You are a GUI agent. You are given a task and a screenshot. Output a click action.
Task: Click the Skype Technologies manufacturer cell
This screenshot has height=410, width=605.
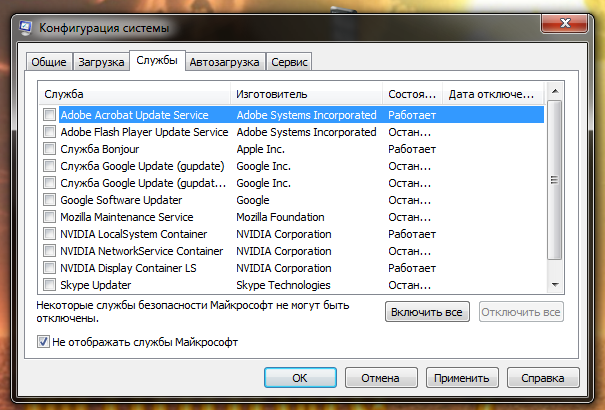(284, 285)
